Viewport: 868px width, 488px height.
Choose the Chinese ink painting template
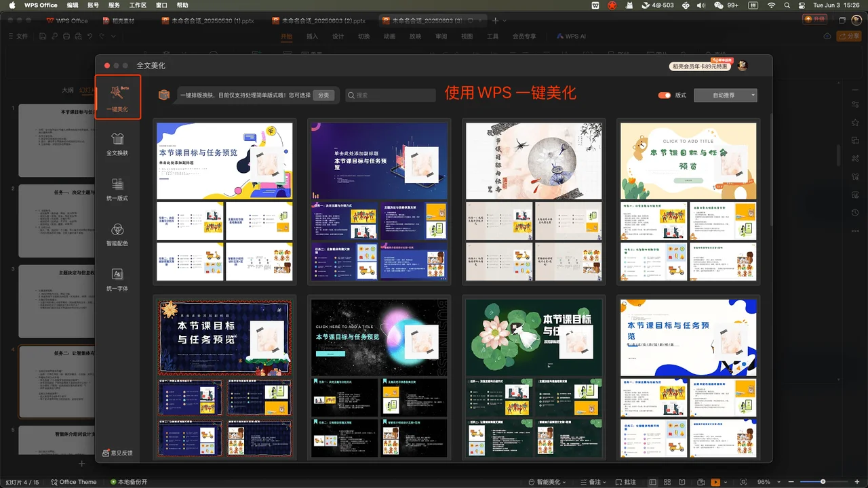(x=534, y=201)
